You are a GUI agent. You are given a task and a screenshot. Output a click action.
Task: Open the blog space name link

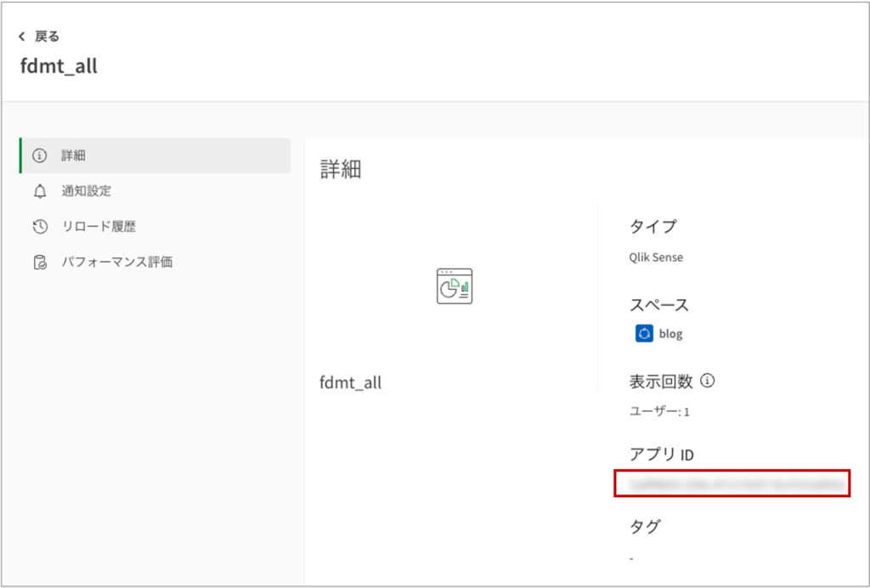pyautogui.click(x=670, y=334)
